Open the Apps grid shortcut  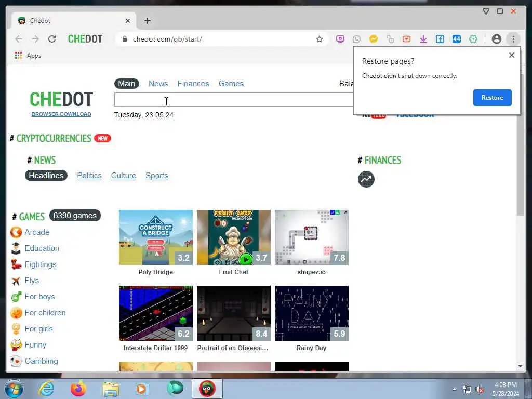pyautogui.click(x=28, y=55)
